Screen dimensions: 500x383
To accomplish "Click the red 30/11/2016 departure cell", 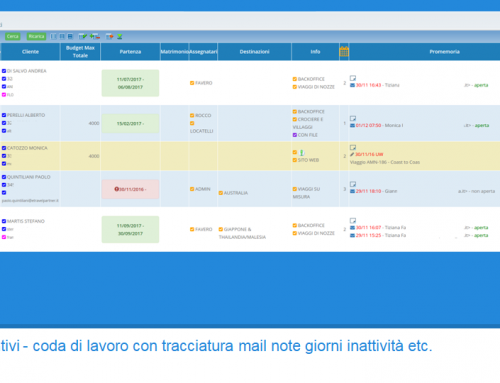I will [130, 189].
